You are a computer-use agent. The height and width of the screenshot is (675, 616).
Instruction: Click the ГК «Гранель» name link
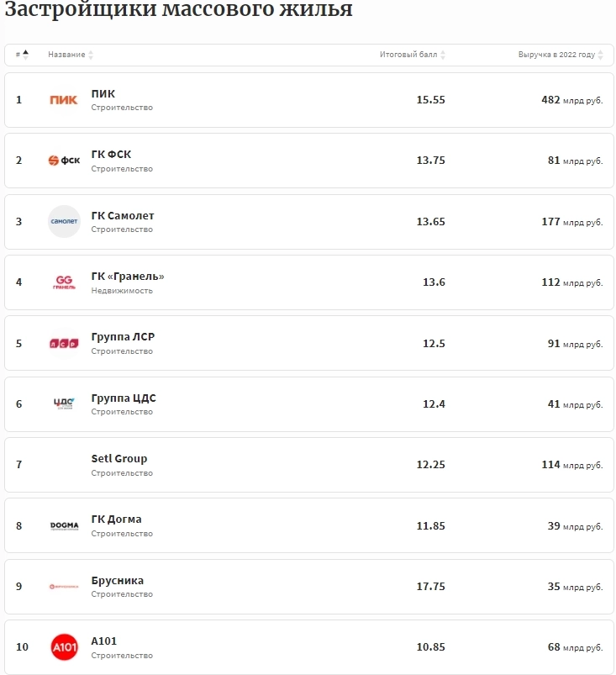pyautogui.click(x=128, y=276)
